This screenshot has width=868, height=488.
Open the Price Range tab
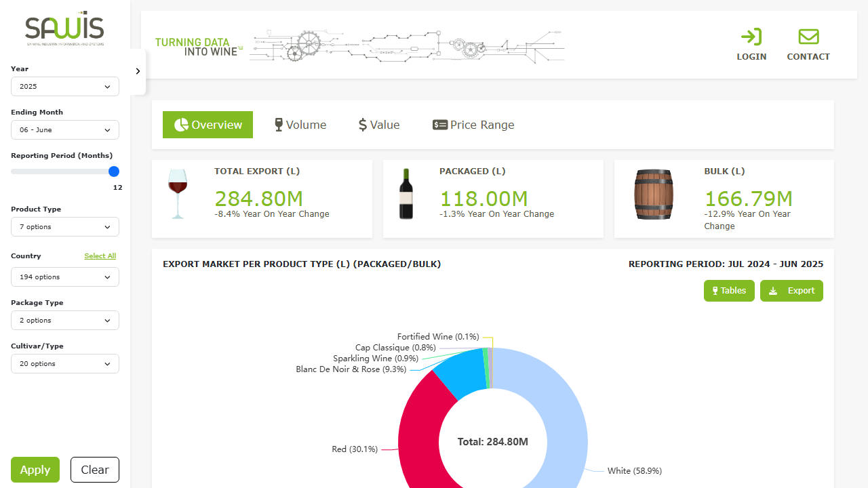(473, 125)
